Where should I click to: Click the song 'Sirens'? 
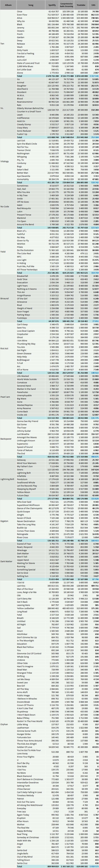tap(20, 469)
